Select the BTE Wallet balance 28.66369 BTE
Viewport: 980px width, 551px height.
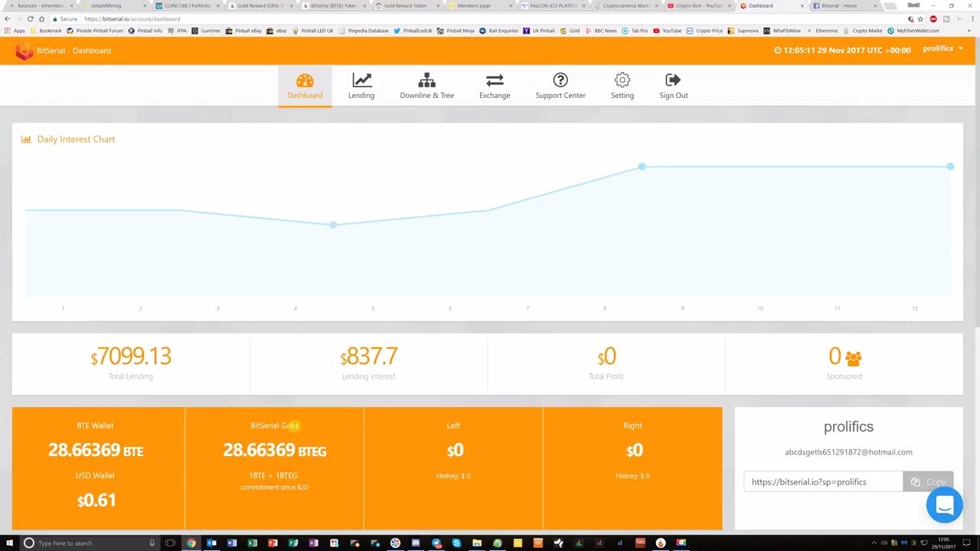[96, 450]
